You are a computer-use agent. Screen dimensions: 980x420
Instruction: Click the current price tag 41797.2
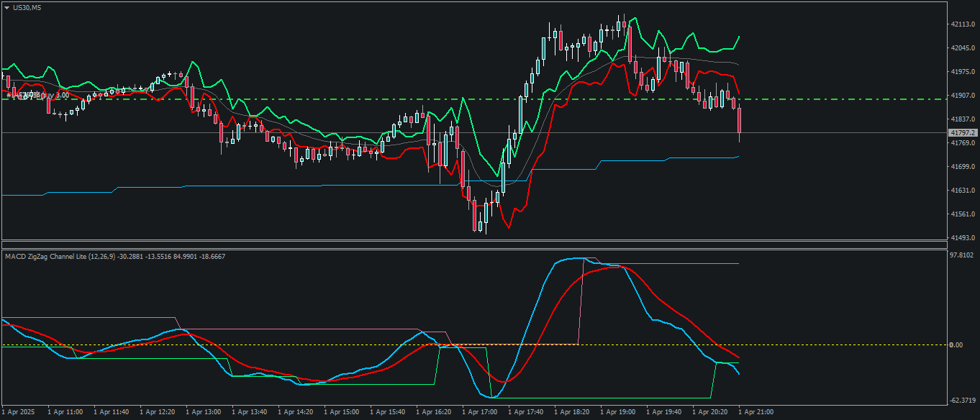point(963,133)
